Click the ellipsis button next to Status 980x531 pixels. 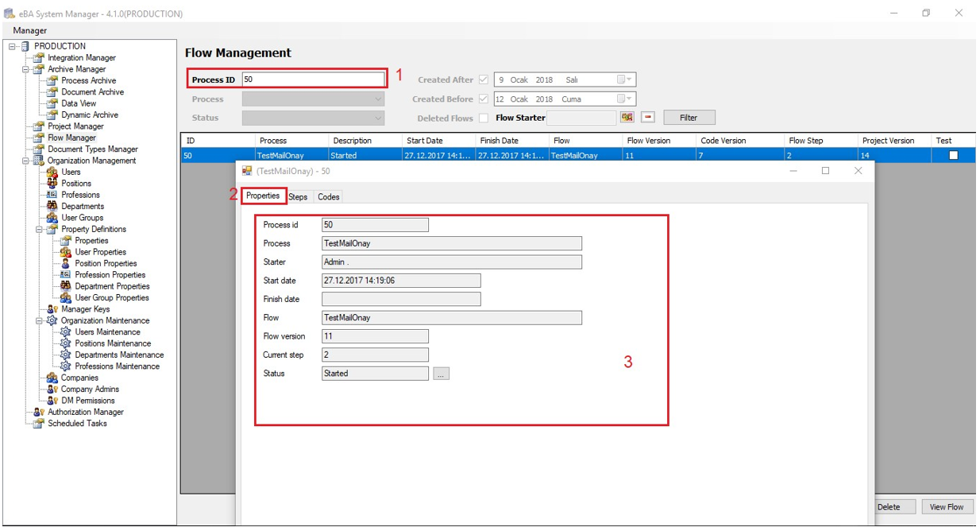point(442,374)
